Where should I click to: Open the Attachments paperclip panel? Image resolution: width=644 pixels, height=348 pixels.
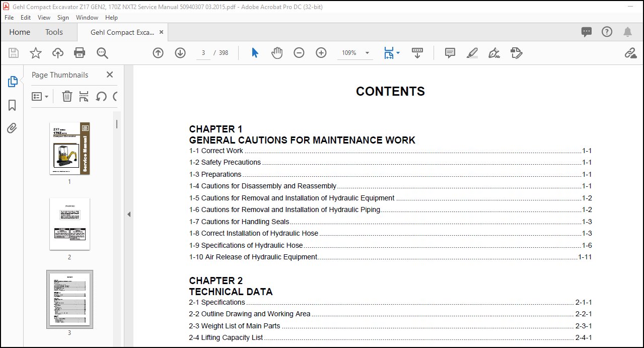point(13,128)
